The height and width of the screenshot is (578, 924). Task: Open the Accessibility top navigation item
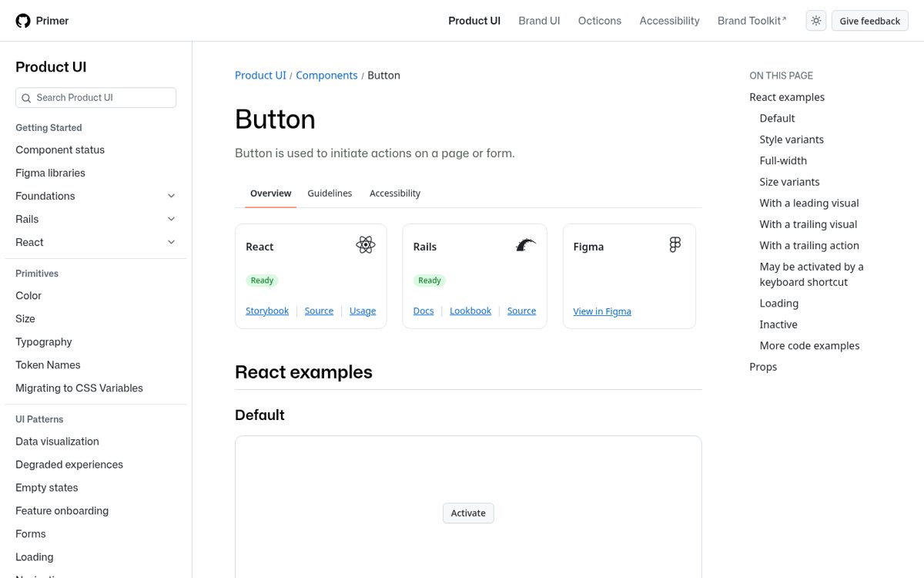(x=669, y=21)
